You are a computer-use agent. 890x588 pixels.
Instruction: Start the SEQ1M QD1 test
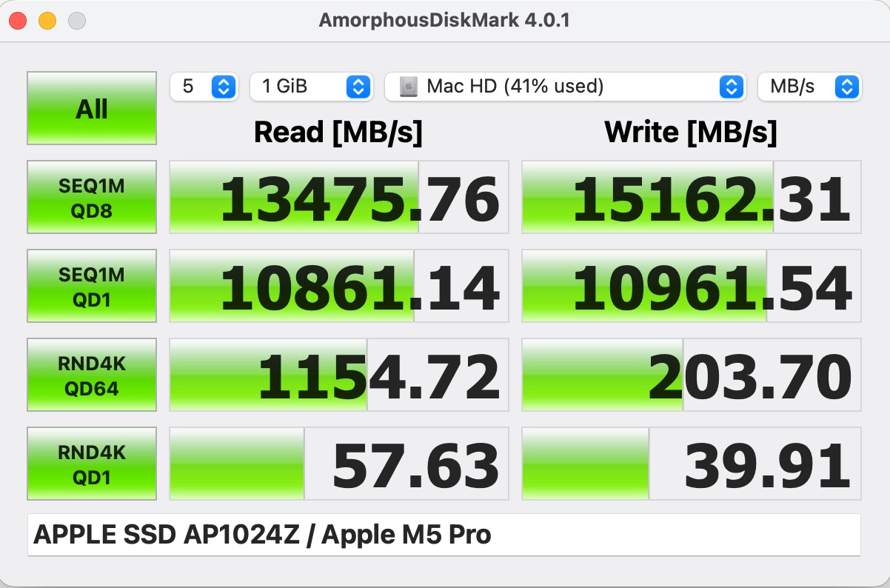pyautogui.click(x=92, y=286)
